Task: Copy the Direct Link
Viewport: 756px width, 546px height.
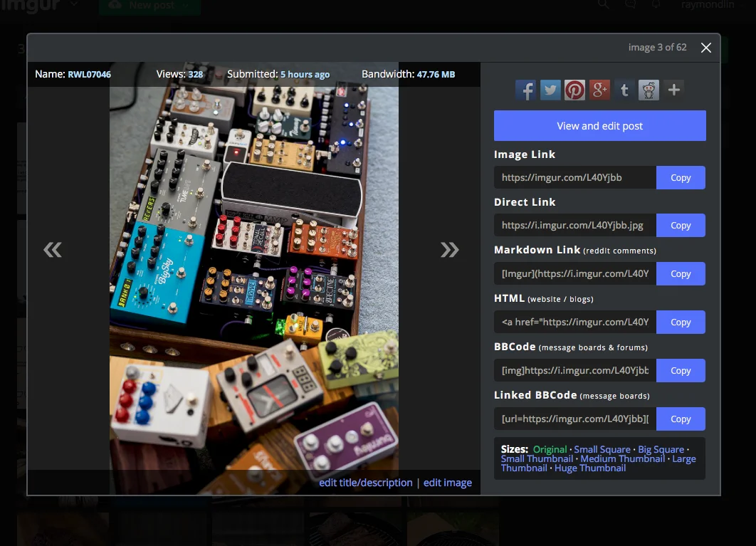Action: click(x=681, y=225)
